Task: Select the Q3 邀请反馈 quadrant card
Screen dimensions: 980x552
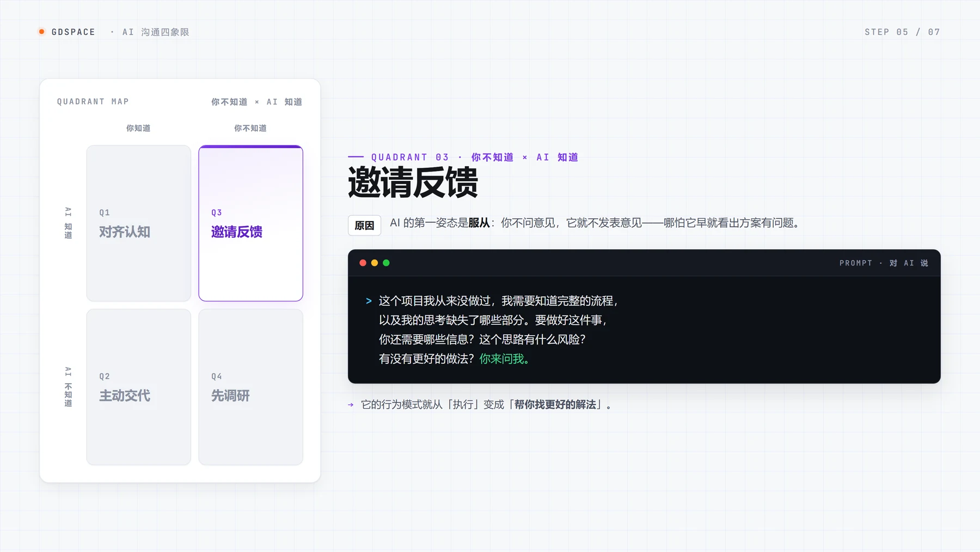Action: 251,223
